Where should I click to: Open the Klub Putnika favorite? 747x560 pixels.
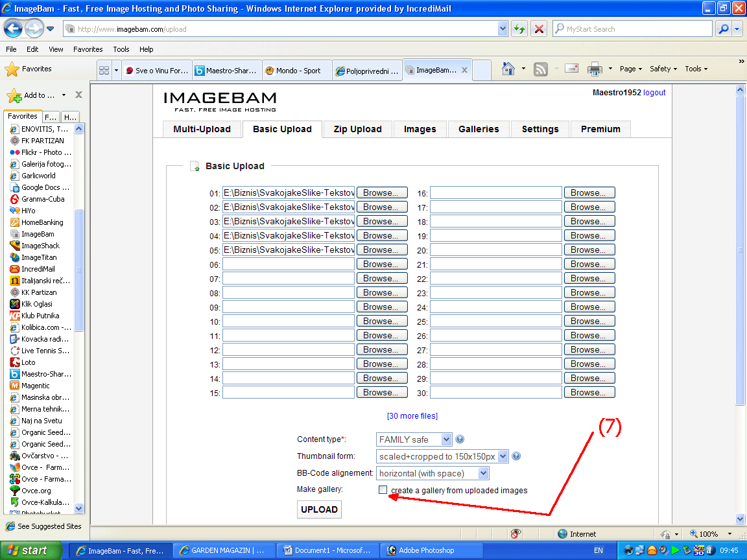pos(34,316)
